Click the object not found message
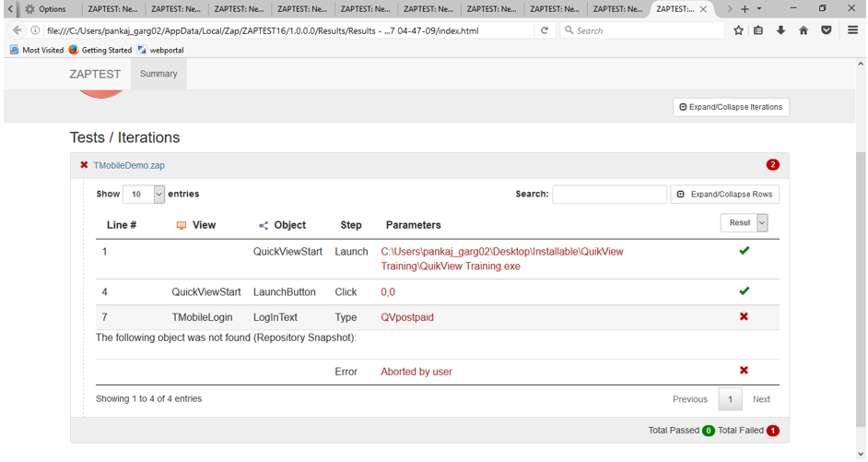 tap(226, 338)
